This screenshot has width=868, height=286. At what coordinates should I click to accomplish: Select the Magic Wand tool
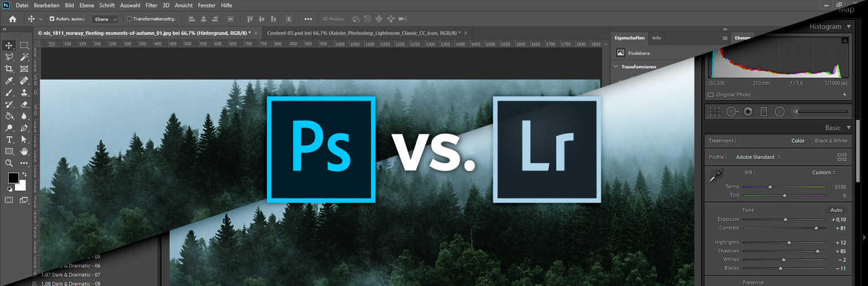click(x=25, y=57)
